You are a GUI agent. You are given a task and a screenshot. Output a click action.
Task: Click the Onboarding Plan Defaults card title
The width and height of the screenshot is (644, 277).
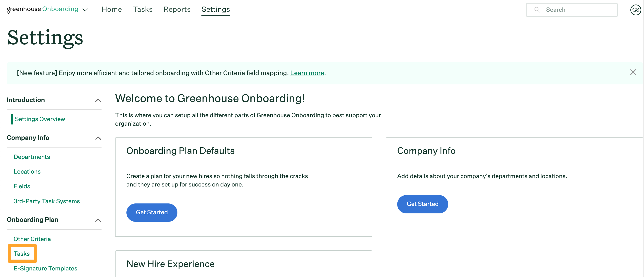(180, 151)
